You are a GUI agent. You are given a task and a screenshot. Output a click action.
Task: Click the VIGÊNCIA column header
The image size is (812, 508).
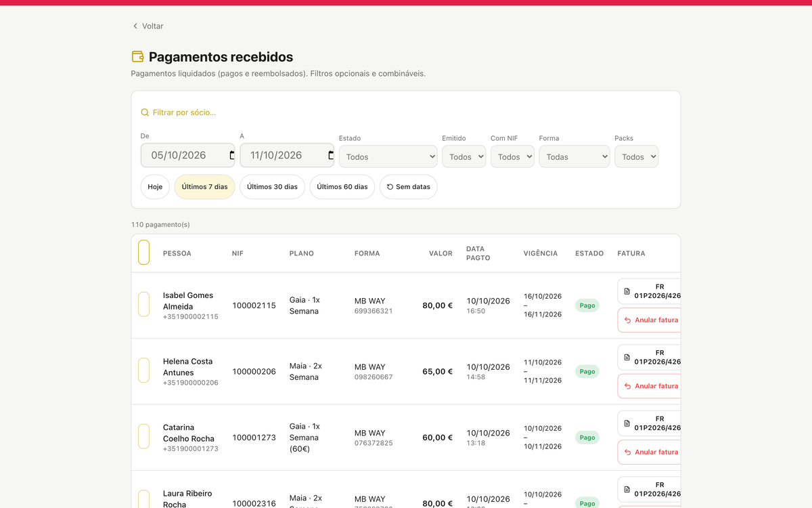[x=541, y=253]
